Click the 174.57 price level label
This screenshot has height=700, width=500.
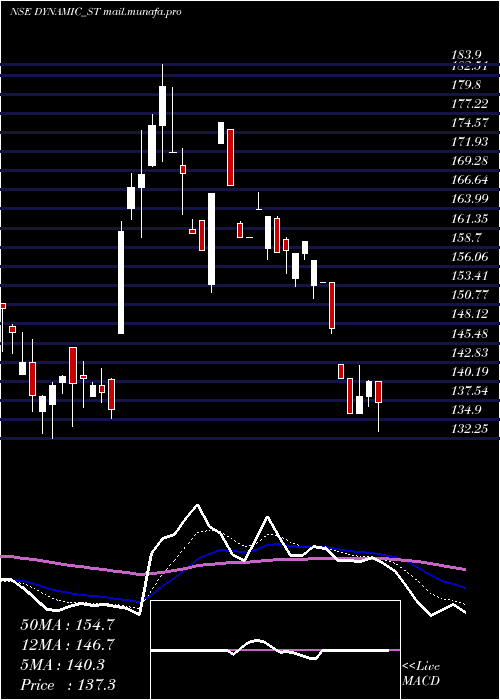click(470, 123)
